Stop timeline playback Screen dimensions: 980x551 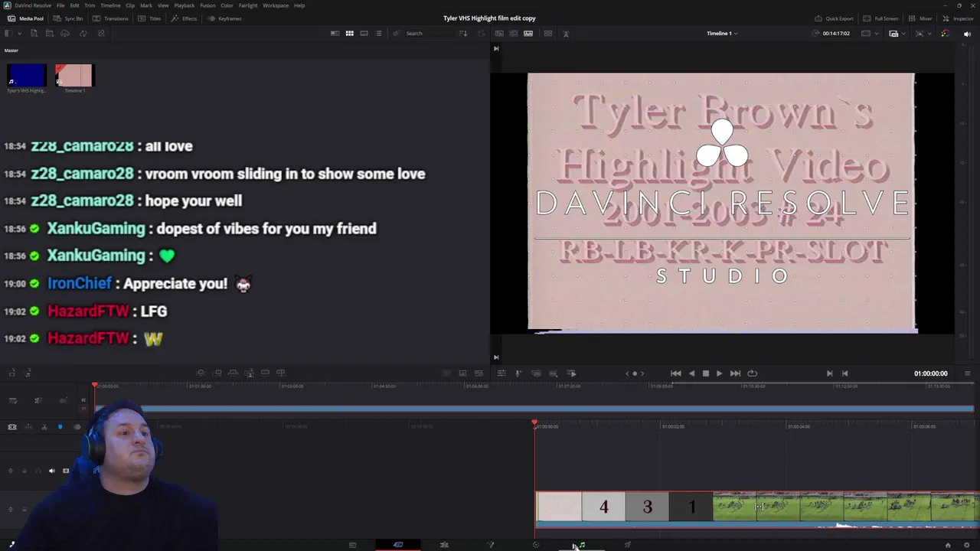(706, 373)
